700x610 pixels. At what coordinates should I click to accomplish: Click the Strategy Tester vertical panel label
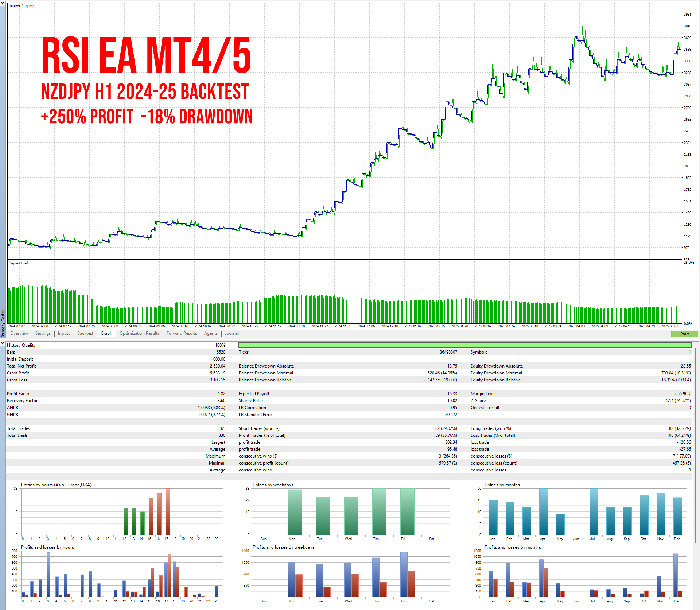tap(3, 324)
